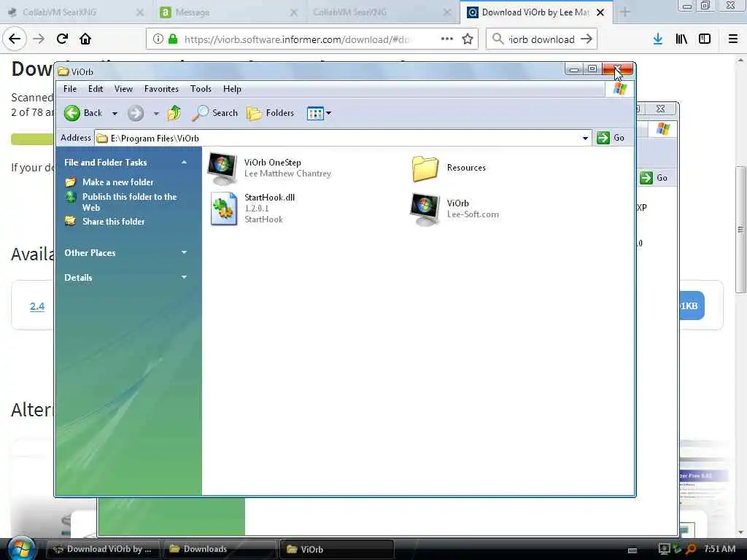Screen dimensions: 747x560
Task: Click ViOrb taskbar item
Action: point(336,549)
